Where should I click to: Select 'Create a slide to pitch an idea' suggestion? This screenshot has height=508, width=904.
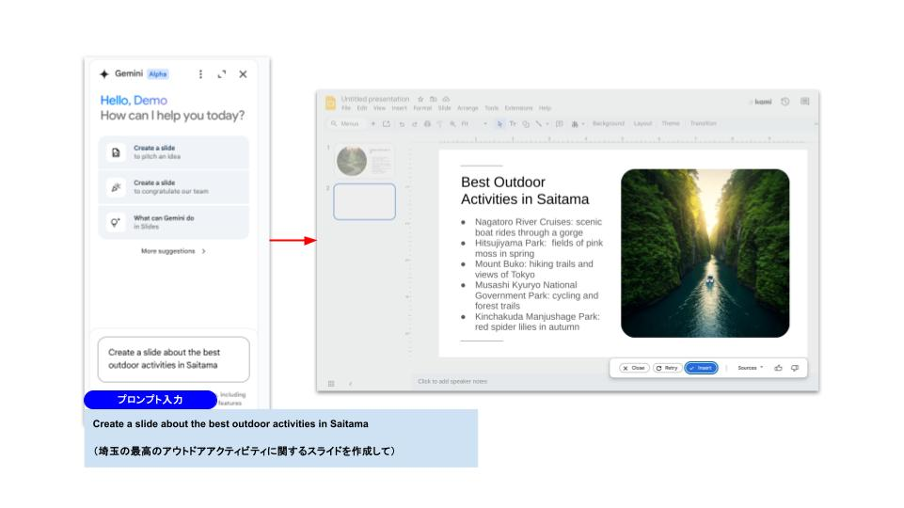pyautogui.click(x=174, y=152)
